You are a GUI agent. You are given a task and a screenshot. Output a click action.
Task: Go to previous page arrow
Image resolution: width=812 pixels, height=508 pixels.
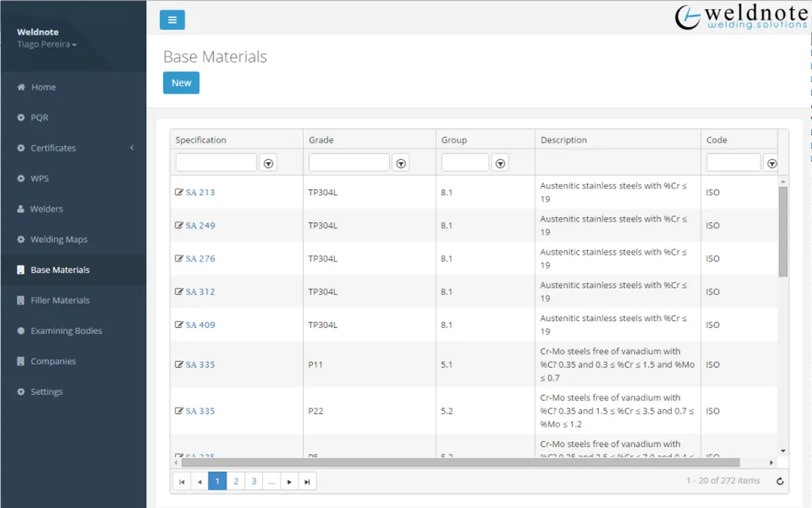pos(199,482)
